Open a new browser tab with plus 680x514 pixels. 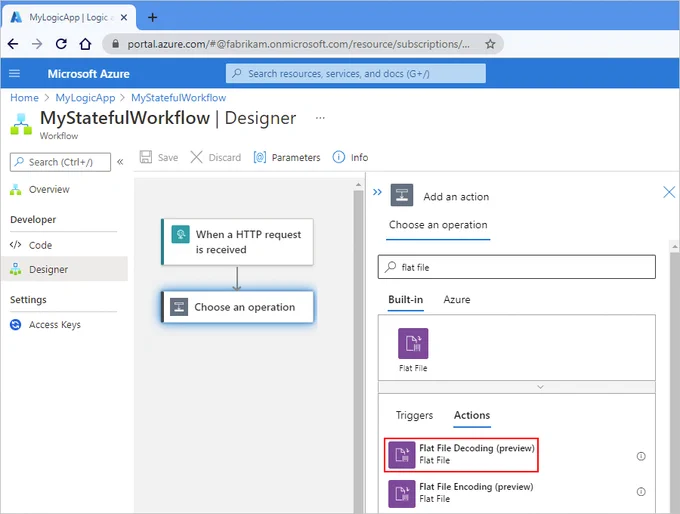pos(152,17)
